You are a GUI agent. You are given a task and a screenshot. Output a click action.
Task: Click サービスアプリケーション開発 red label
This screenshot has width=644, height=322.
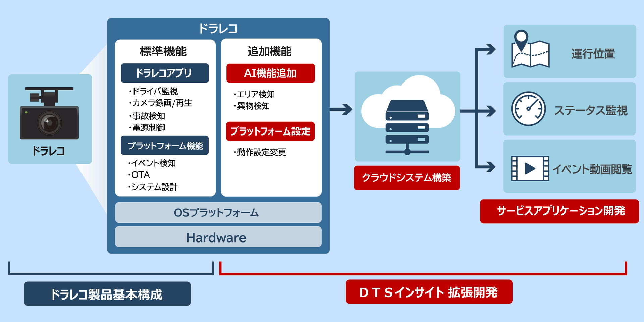(x=559, y=211)
